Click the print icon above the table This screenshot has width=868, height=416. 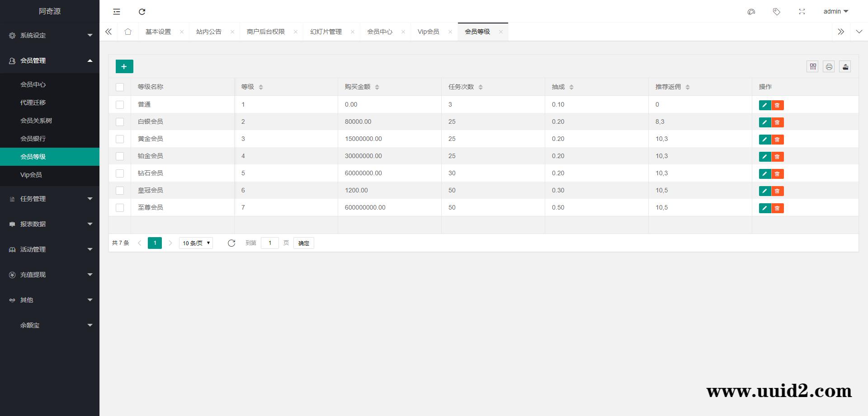pos(829,66)
